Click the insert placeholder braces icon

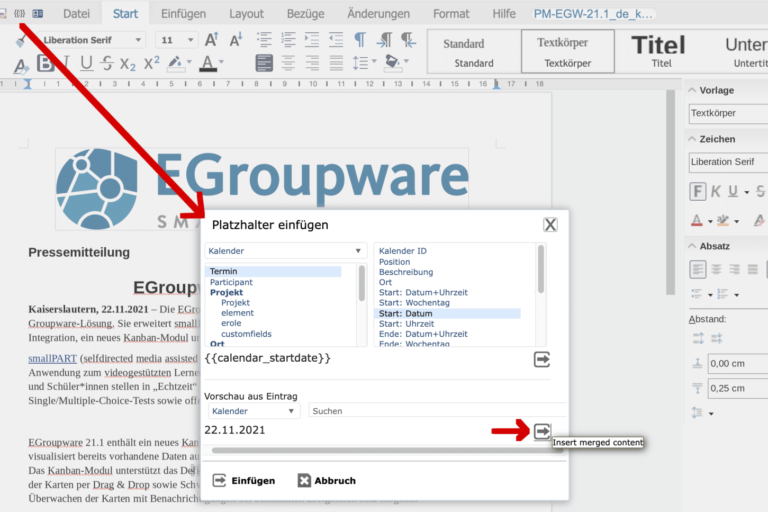(20, 14)
